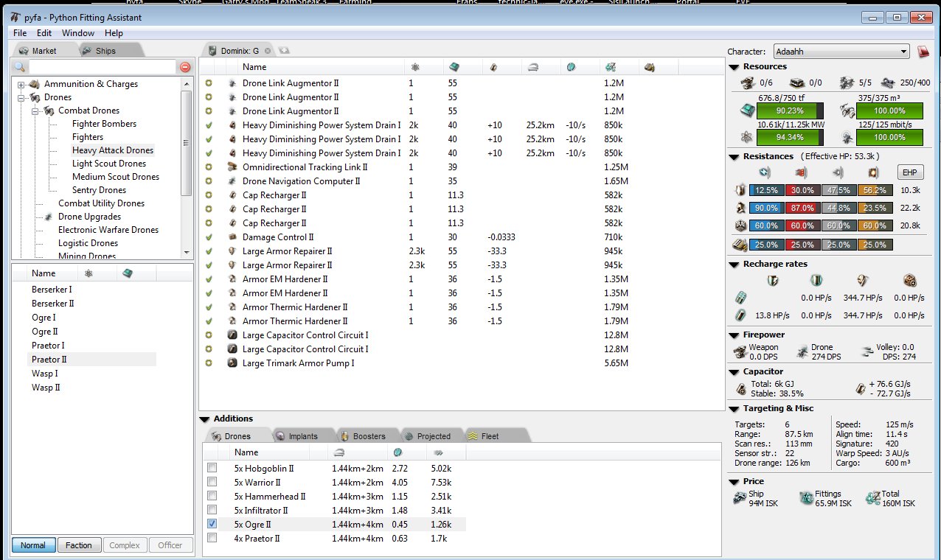The width and height of the screenshot is (941, 560).
Task: Click the Complex filter button
Action: 125,545
